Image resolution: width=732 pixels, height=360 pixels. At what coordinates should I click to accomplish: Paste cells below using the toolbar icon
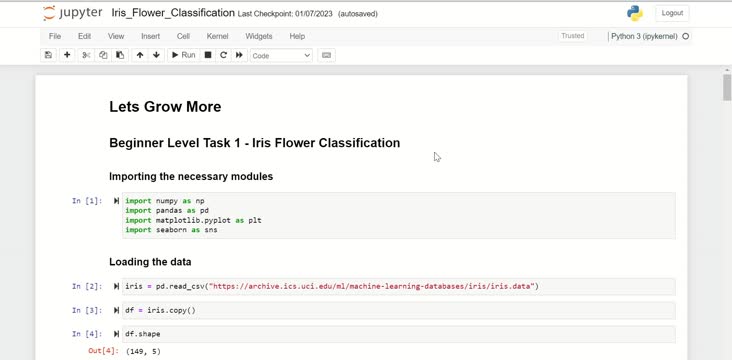coord(120,55)
